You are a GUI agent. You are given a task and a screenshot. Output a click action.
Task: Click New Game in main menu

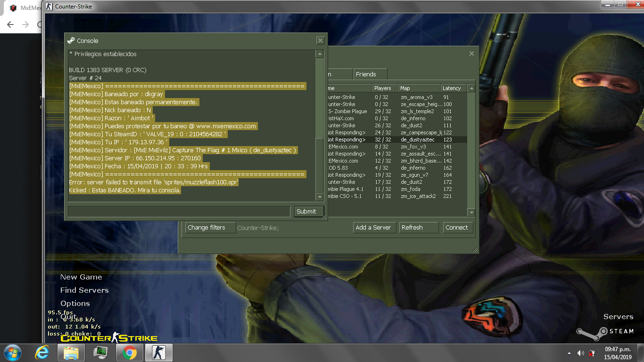81,277
